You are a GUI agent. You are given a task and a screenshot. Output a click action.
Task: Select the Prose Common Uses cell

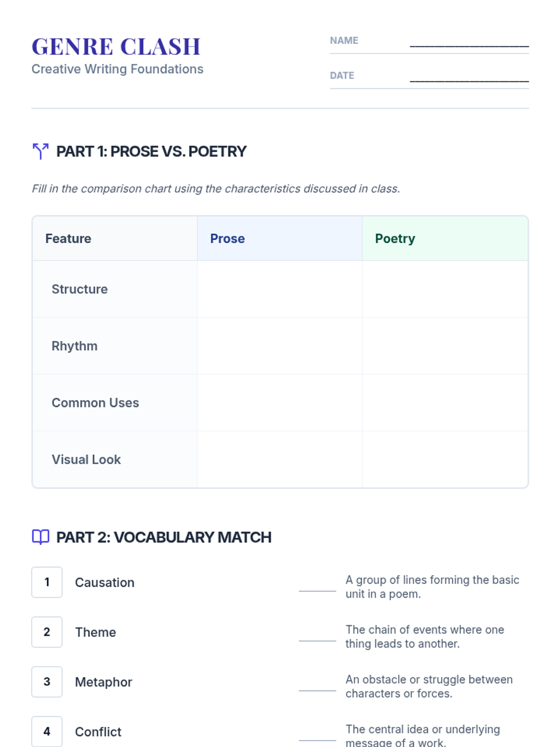280,402
